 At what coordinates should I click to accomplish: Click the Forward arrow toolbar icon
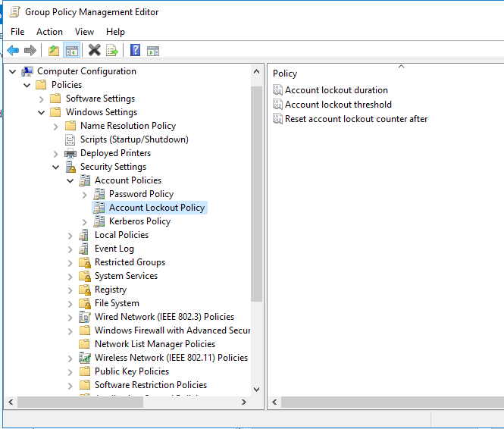(x=30, y=51)
